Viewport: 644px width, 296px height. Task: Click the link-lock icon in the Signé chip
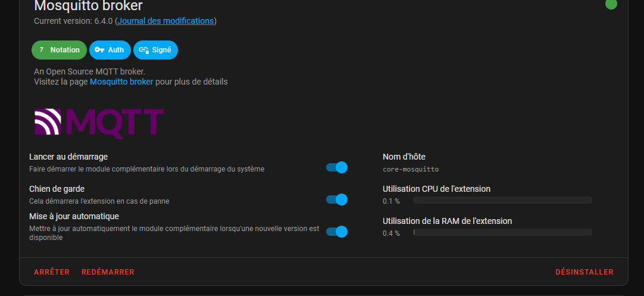click(x=144, y=50)
